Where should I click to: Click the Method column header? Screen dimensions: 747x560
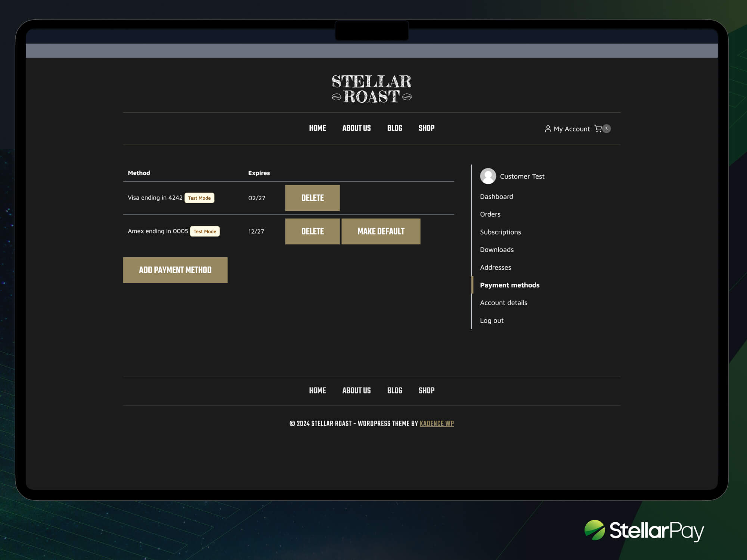pyautogui.click(x=139, y=173)
